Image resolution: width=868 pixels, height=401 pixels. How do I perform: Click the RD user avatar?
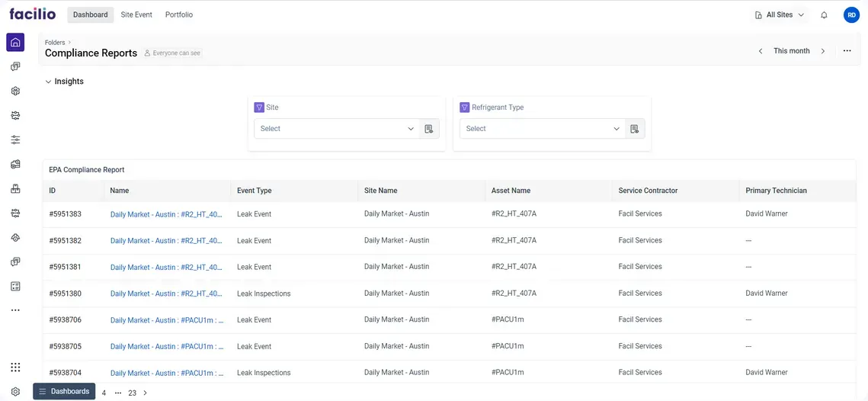(x=851, y=15)
